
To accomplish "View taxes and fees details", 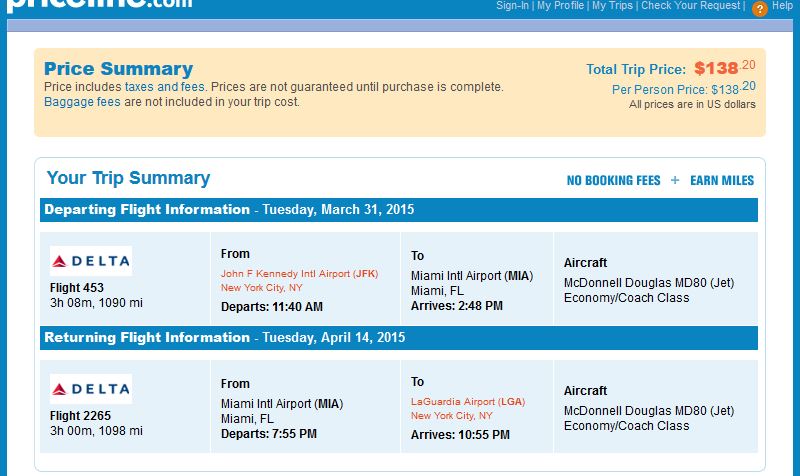I will [166, 87].
